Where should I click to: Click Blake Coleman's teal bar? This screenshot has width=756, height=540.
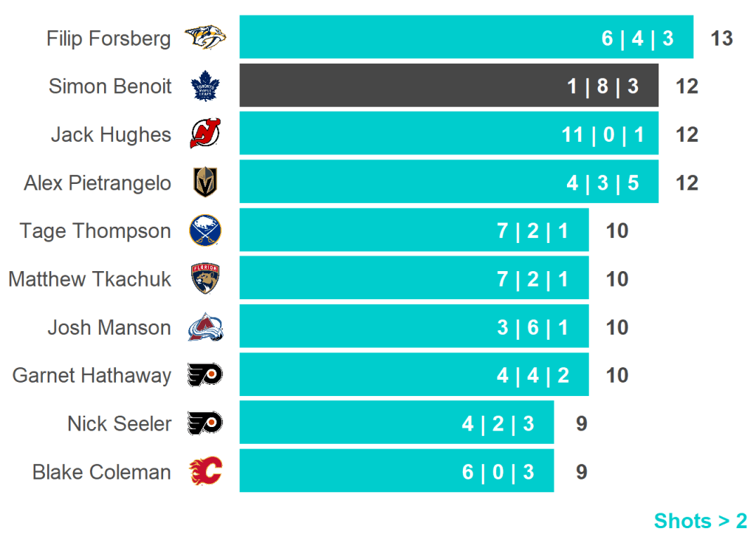pyautogui.click(x=396, y=471)
